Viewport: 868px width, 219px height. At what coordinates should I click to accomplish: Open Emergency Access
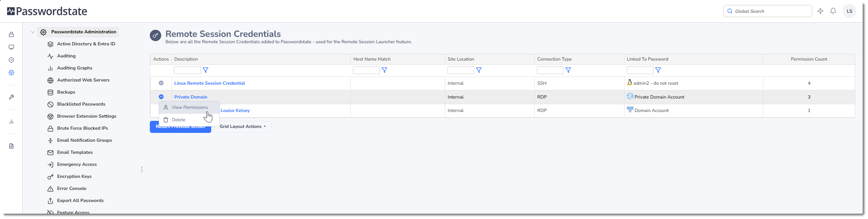[77, 164]
